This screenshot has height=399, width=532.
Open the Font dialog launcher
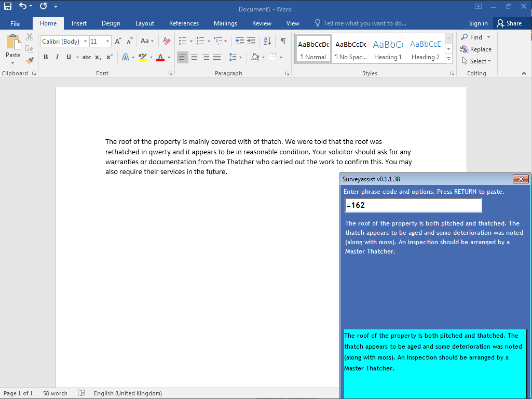[170, 73]
